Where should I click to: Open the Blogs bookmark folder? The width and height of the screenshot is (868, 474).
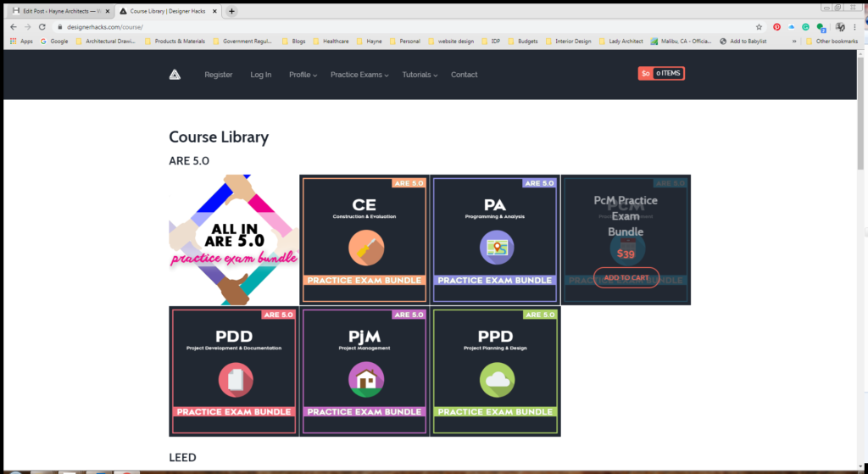click(x=293, y=41)
